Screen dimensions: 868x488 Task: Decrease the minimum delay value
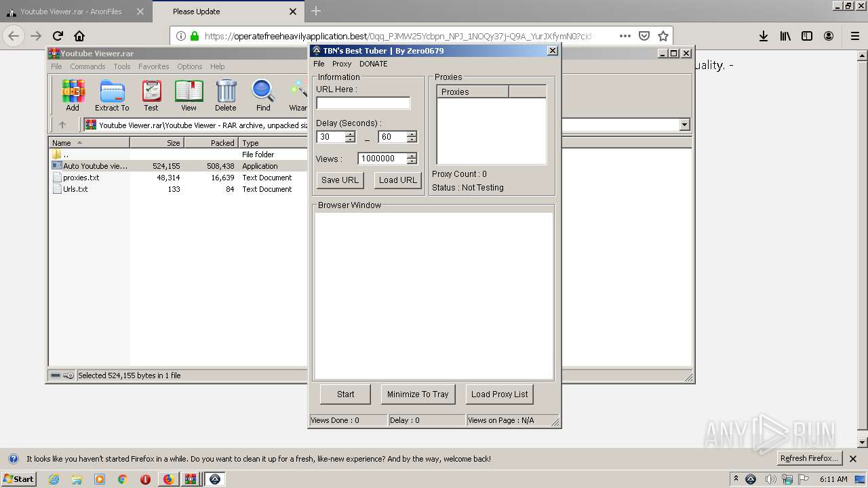[350, 140]
